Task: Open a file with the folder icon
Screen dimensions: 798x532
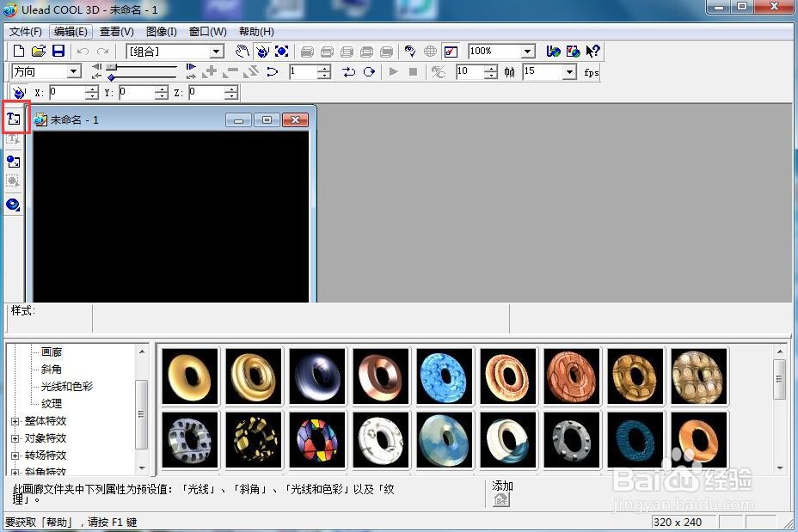Action: pos(38,51)
